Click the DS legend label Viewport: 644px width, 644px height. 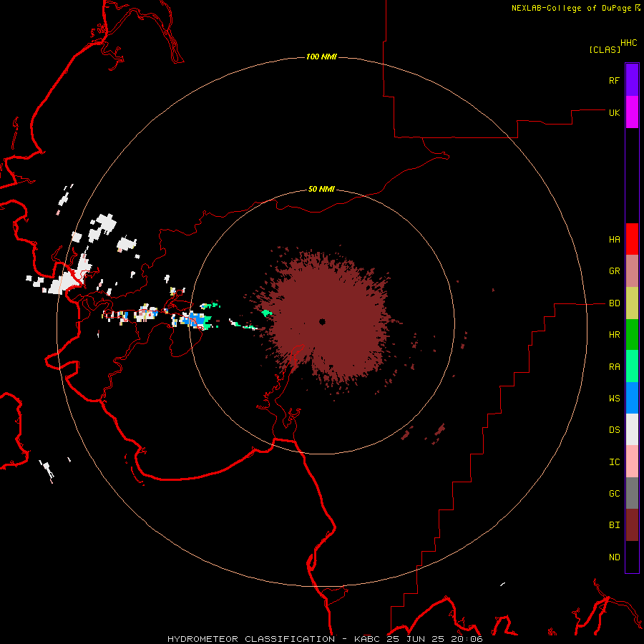click(x=614, y=430)
